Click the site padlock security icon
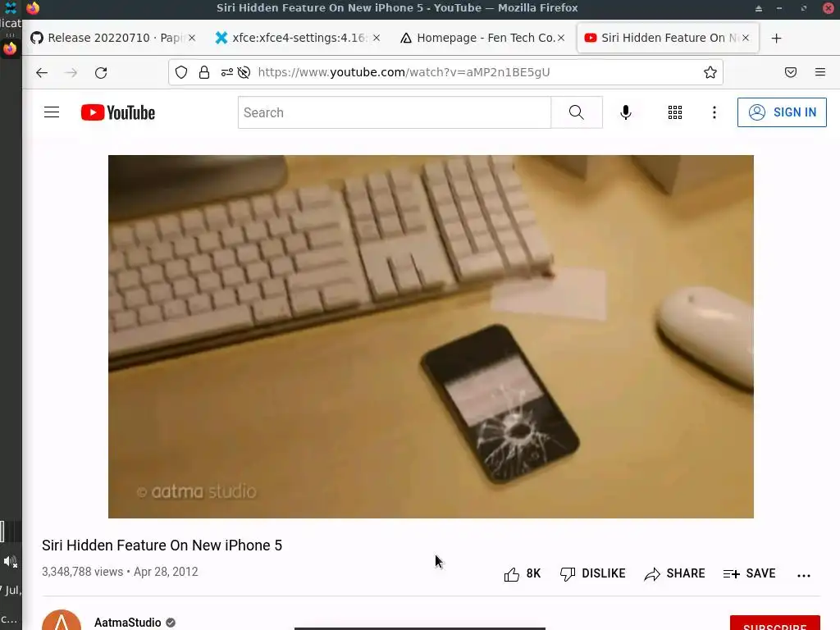Screen dimensions: 840x630 [x=204, y=72]
